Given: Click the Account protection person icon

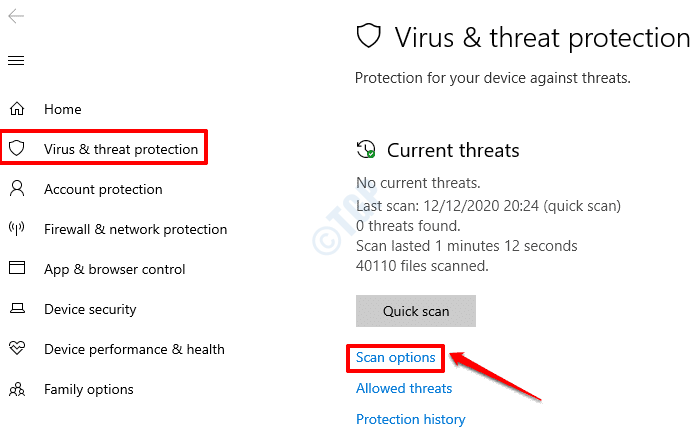Looking at the screenshot, I should coord(17,188).
